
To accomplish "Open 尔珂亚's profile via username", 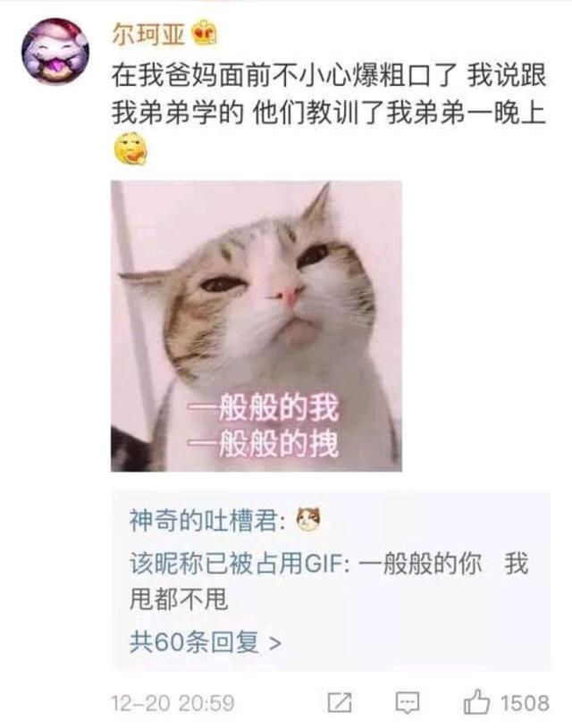I will [148, 34].
